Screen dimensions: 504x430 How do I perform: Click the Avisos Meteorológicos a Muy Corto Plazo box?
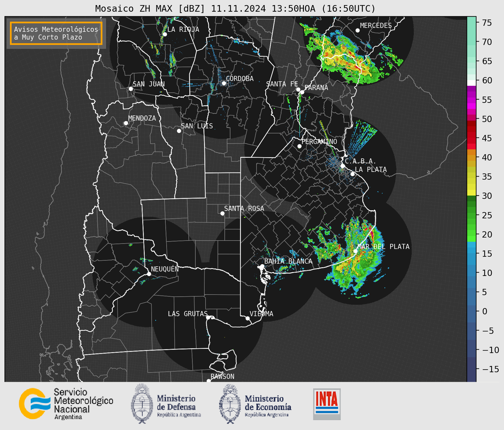(x=56, y=33)
